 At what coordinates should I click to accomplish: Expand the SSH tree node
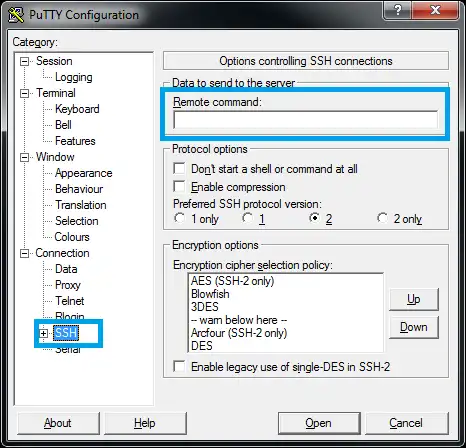point(43,333)
